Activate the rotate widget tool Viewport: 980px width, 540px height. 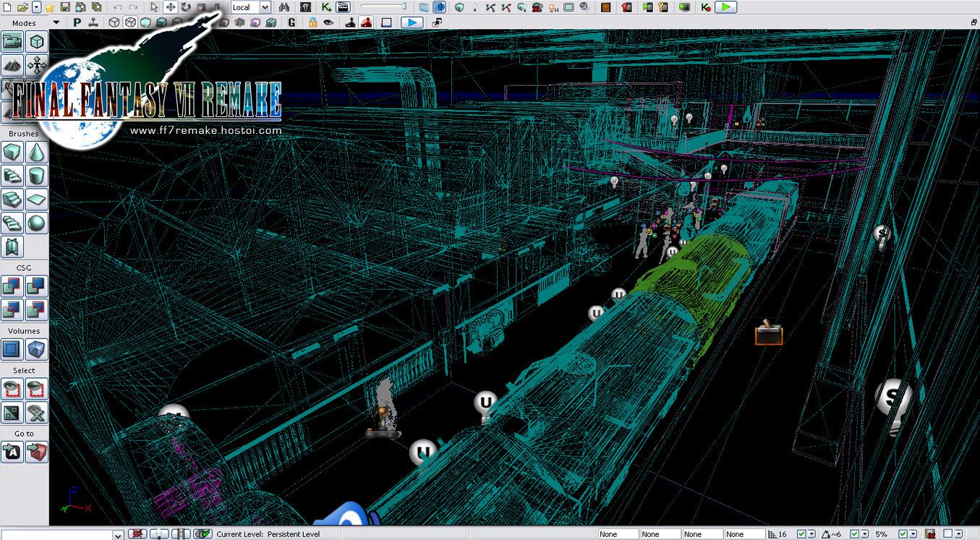[186, 7]
